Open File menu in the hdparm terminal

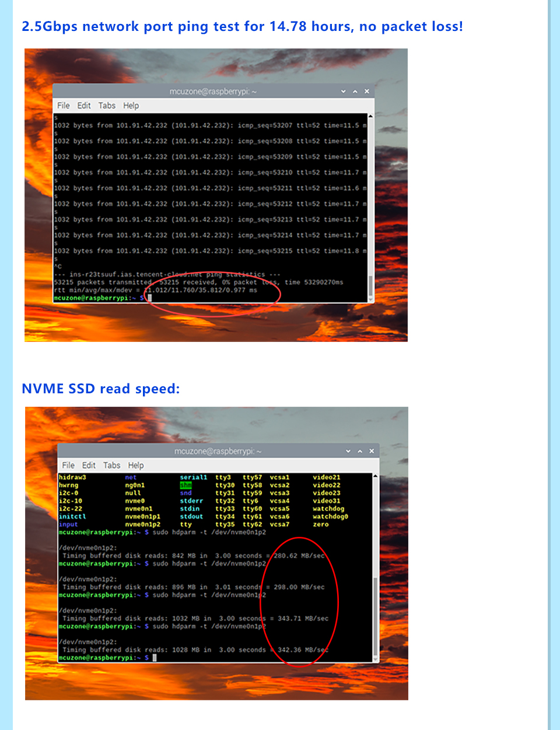coord(68,466)
